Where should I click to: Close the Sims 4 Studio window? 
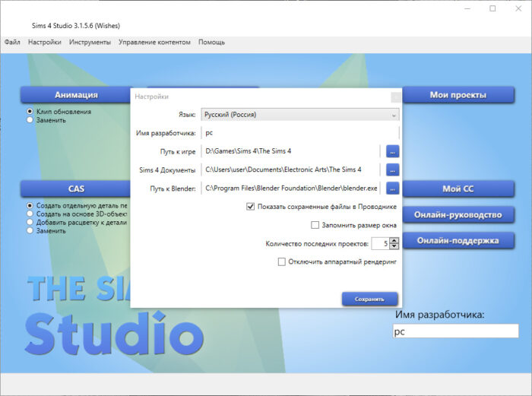[518, 9]
